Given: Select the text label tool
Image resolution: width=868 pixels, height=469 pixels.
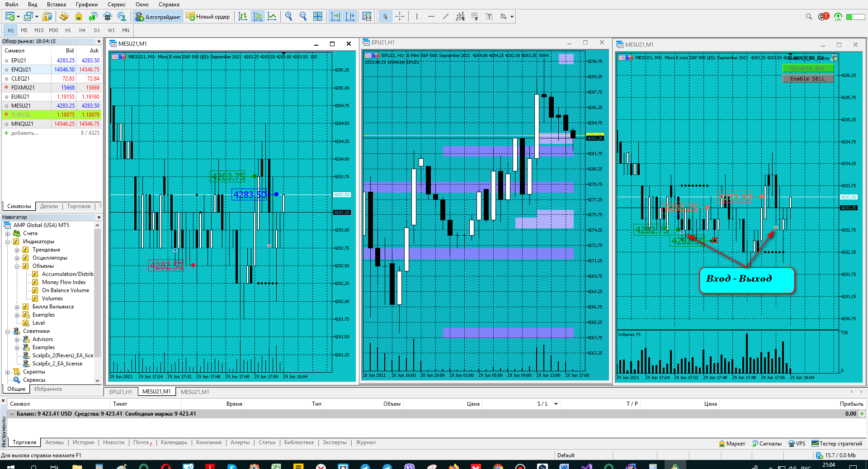Looking at the screenshot, I should pyautogui.click(x=489, y=17).
